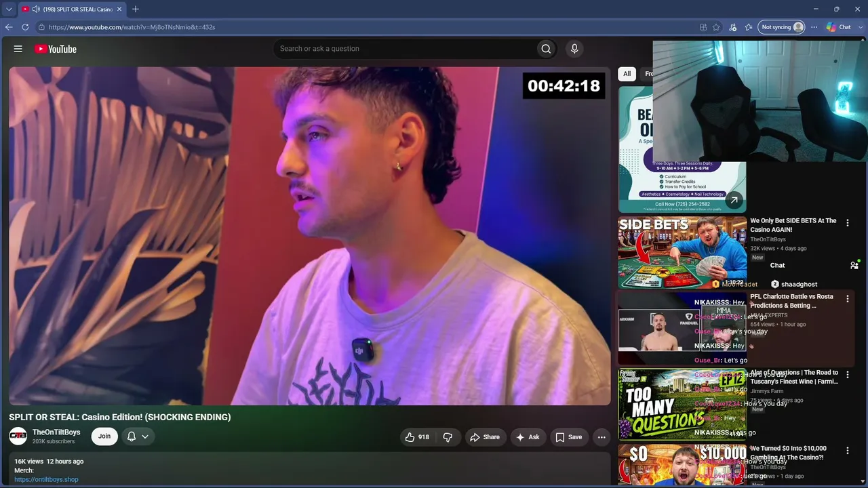
Task: Expand the notification bell dropdown
Action: [x=138, y=436]
